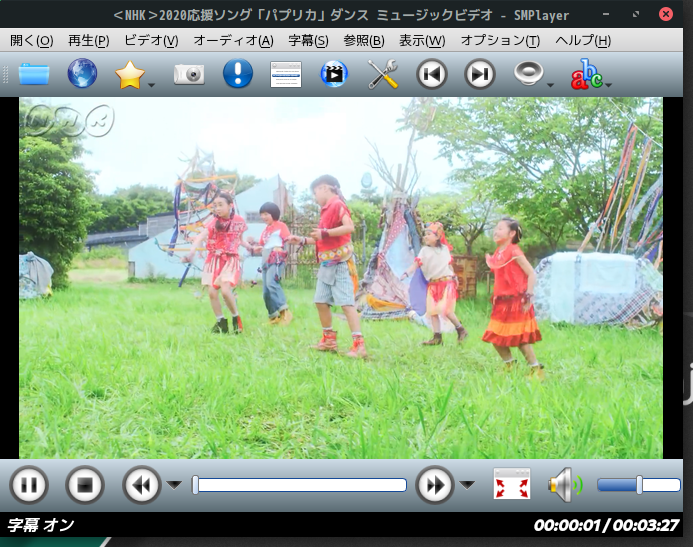Expand the audio track dropdown arrow

[x=550, y=84]
